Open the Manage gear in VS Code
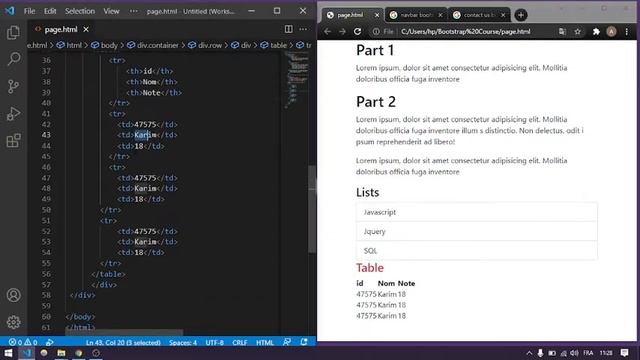The width and height of the screenshot is (640, 360). click(x=13, y=322)
